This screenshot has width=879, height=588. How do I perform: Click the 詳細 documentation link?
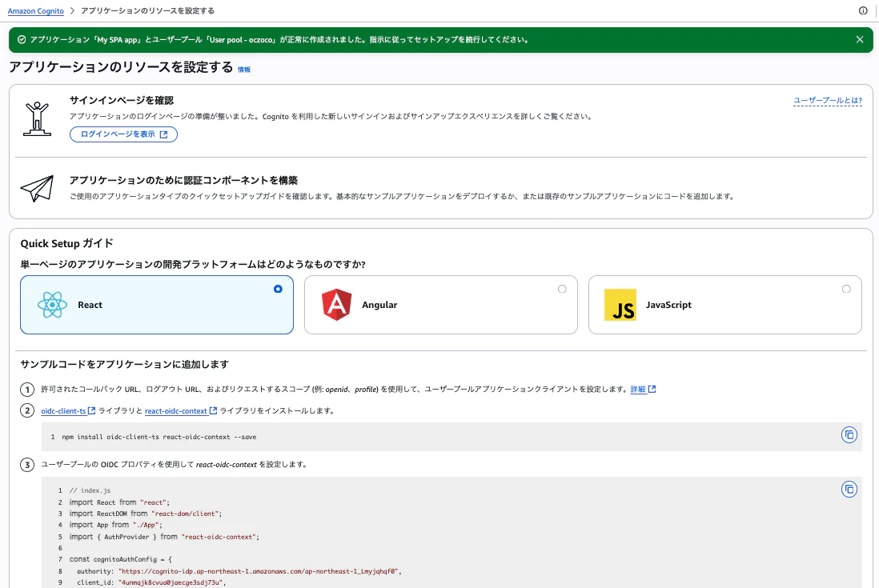pyautogui.click(x=636, y=389)
